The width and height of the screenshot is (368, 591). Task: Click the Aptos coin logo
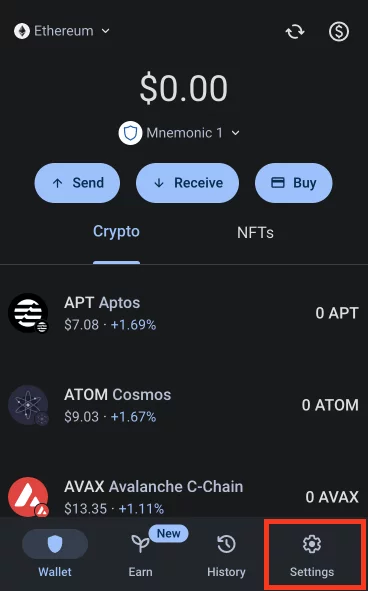point(28,313)
